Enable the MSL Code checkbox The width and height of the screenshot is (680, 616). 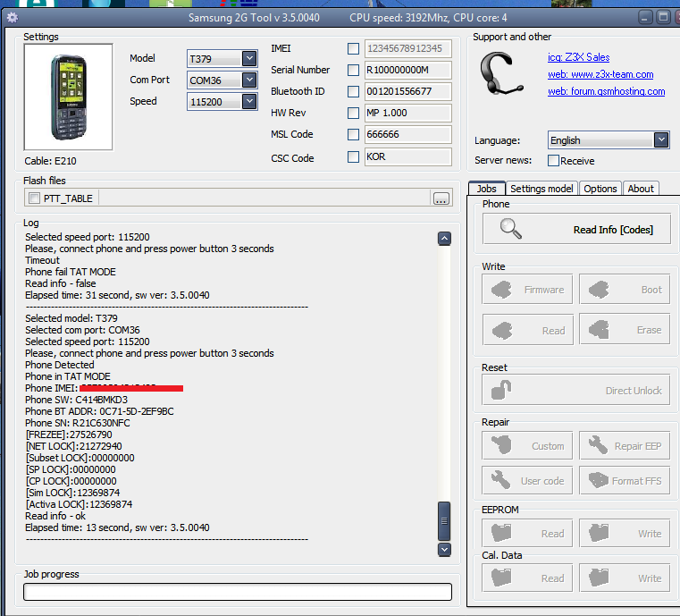pos(353,134)
